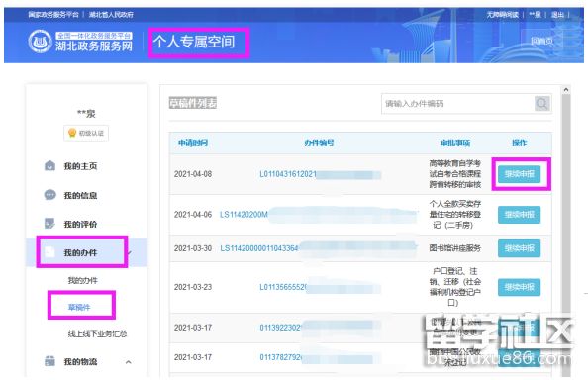Viewport: 588px width, 380px height.
Task: Click the 审批事项 column header
Action: point(455,142)
